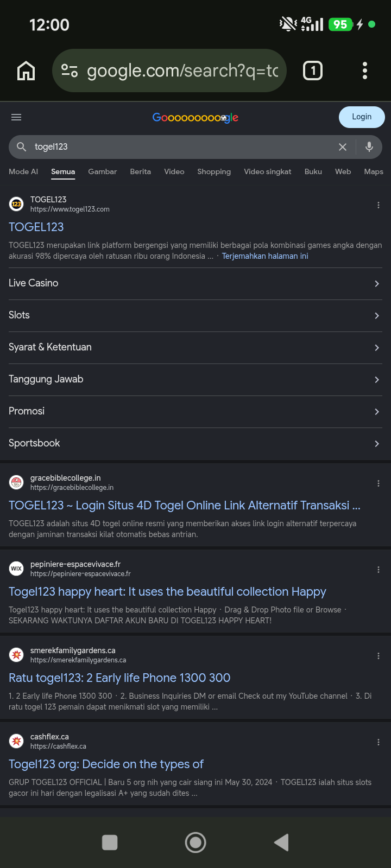Clear the search query with the X icon

point(343,147)
